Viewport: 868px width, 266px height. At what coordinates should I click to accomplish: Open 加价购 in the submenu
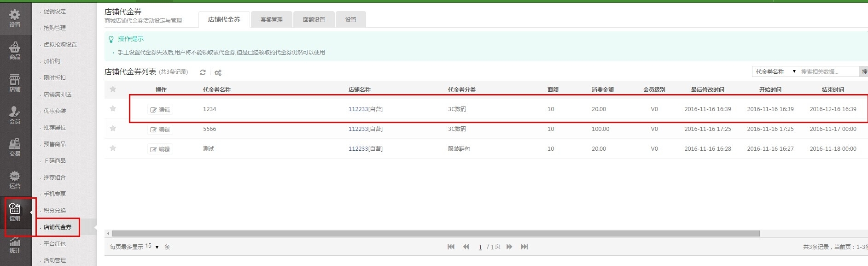52,61
